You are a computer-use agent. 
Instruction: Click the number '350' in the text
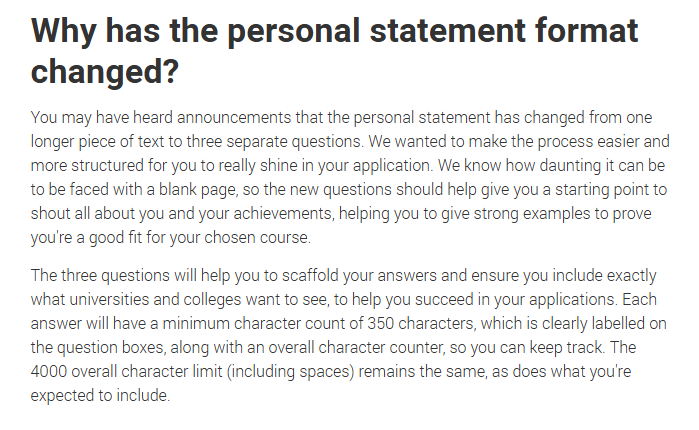pos(381,323)
